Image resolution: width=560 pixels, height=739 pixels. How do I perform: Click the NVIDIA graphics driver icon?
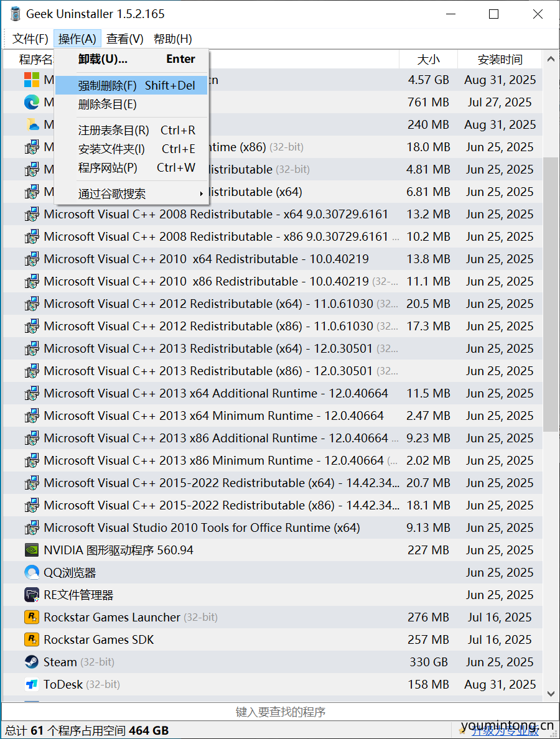pyautogui.click(x=32, y=550)
